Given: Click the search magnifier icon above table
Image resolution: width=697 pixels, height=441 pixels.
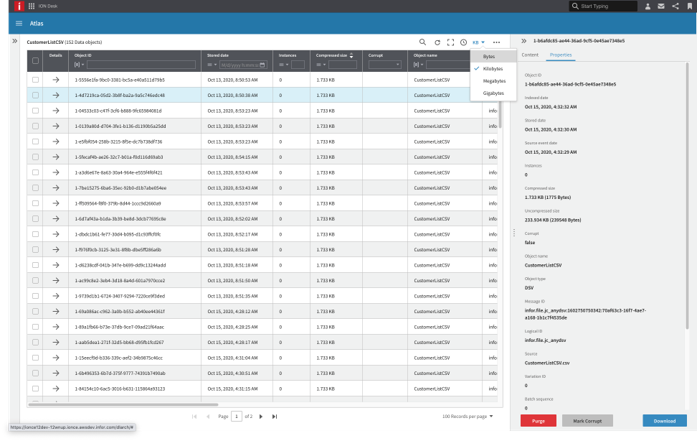Looking at the screenshot, I should pyautogui.click(x=422, y=43).
